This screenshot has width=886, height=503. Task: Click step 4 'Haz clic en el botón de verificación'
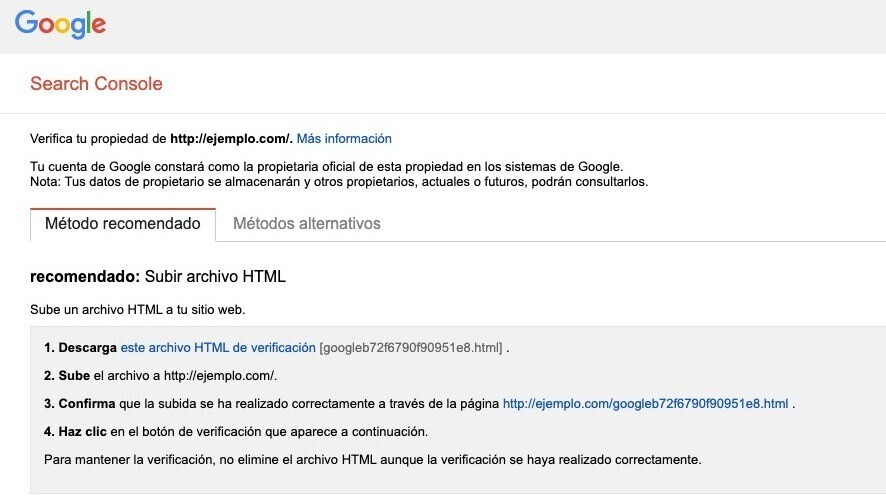coord(236,432)
